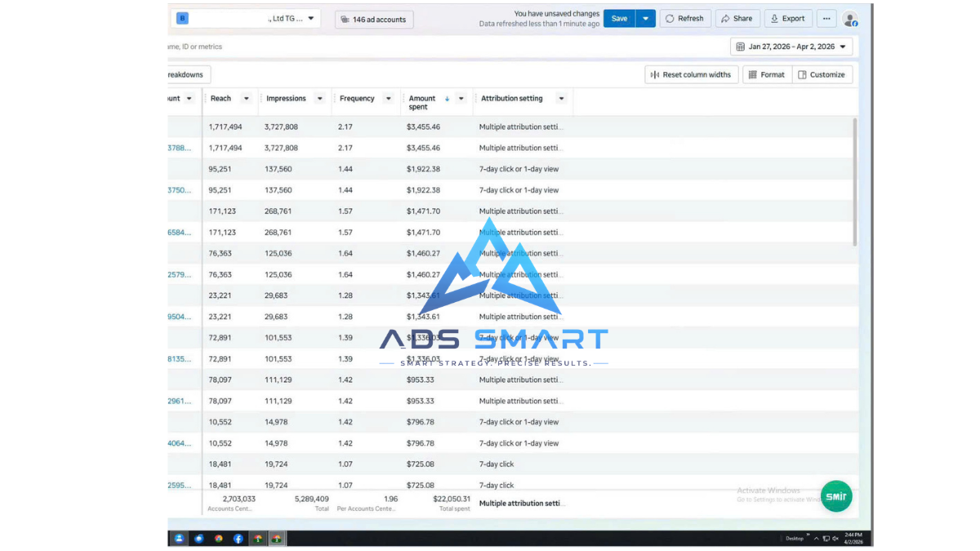Click the Amount spent sort arrow
This screenshot has width=980, height=551.
(x=447, y=99)
